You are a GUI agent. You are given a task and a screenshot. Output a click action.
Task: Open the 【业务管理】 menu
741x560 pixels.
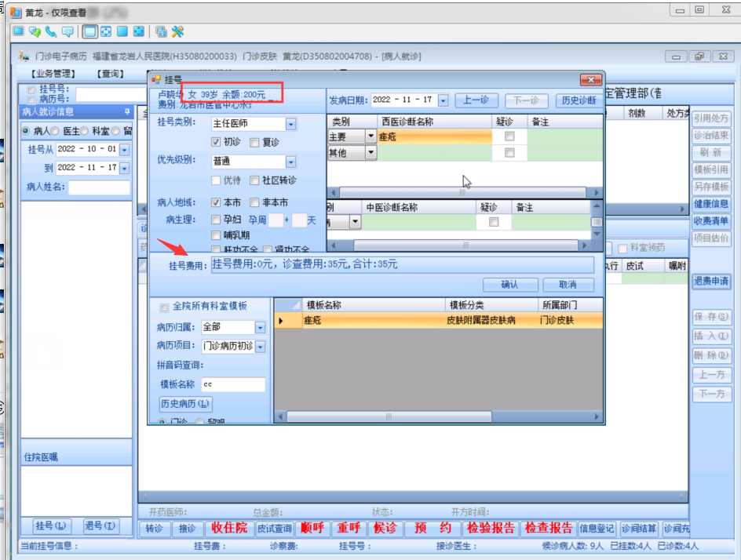(x=53, y=74)
